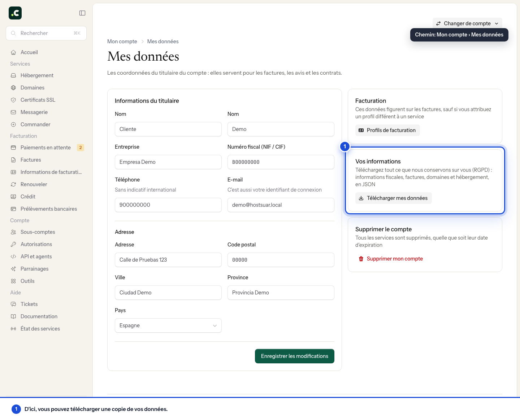Click the API et agents code icon
The width and height of the screenshot is (520, 420).
(13, 257)
